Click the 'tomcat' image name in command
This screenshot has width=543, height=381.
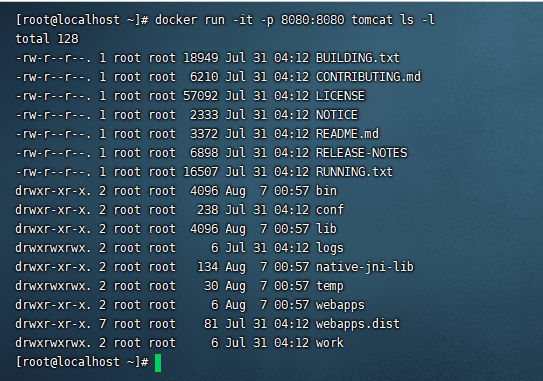pyautogui.click(x=372, y=20)
